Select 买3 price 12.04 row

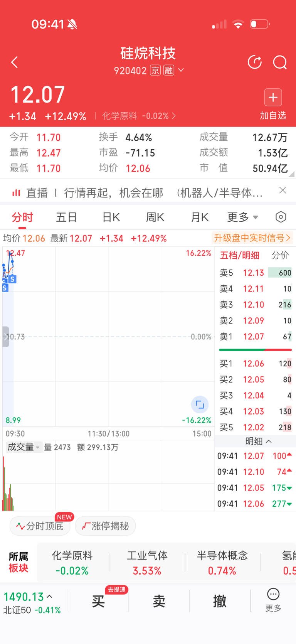click(x=255, y=395)
